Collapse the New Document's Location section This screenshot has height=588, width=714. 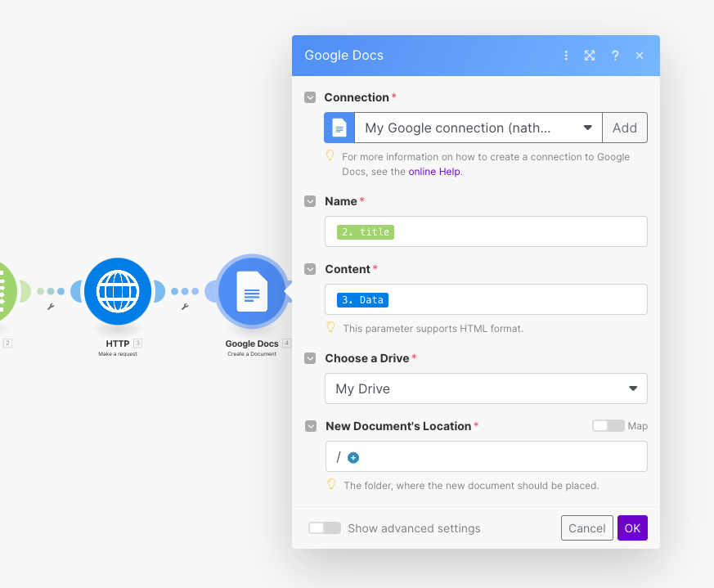coord(311,426)
